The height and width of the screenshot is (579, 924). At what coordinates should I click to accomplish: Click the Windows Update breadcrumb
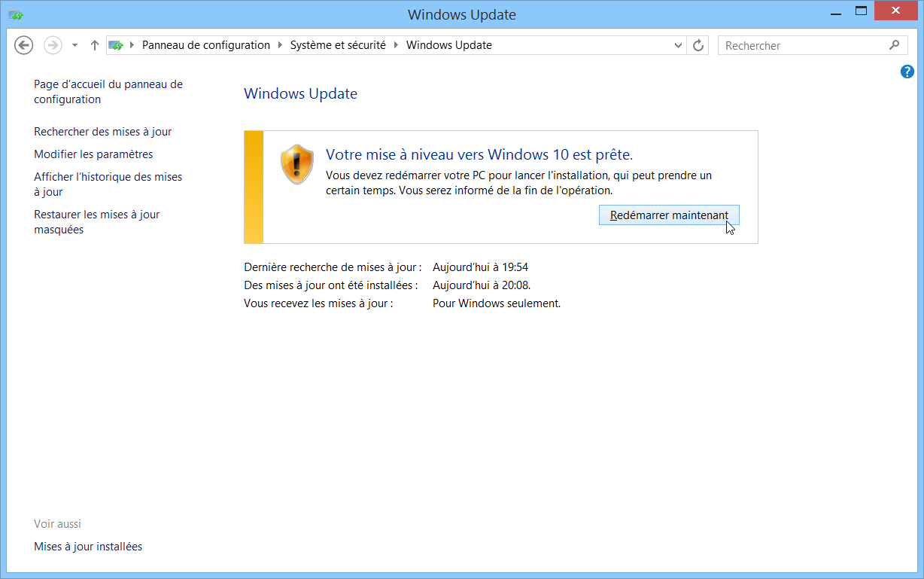[449, 45]
